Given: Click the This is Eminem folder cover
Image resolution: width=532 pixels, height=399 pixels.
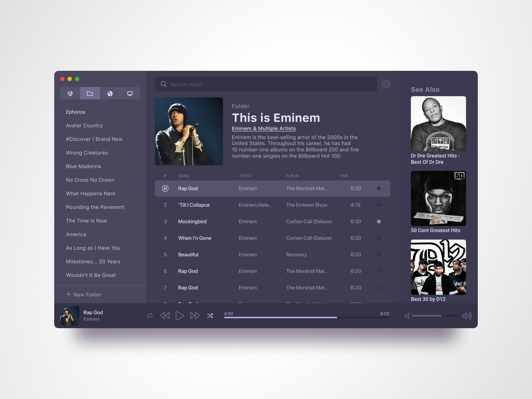Looking at the screenshot, I should click(189, 131).
